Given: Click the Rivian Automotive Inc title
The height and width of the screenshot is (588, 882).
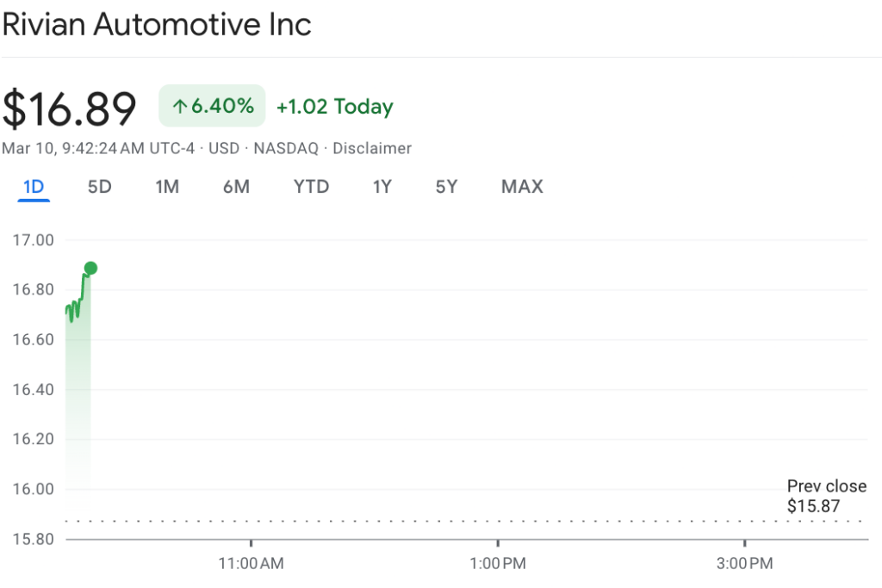Looking at the screenshot, I should coord(156,24).
